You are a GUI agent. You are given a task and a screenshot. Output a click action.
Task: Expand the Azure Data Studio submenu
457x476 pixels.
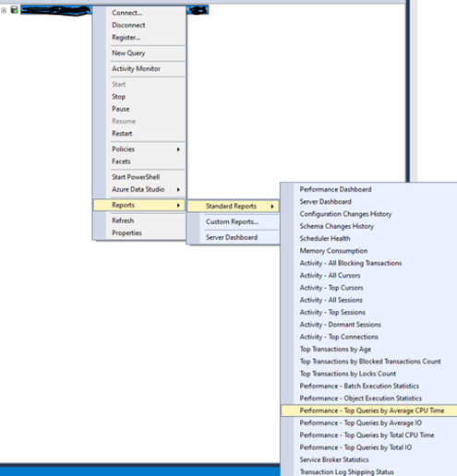[178, 190]
